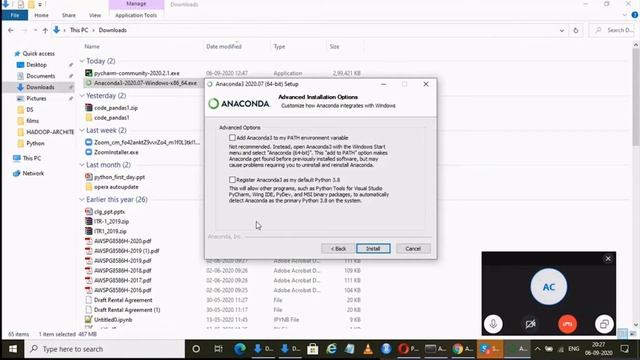
Task: Click the Explorer vertical scrollbar
Action: pyautogui.click(x=636, y=97)
